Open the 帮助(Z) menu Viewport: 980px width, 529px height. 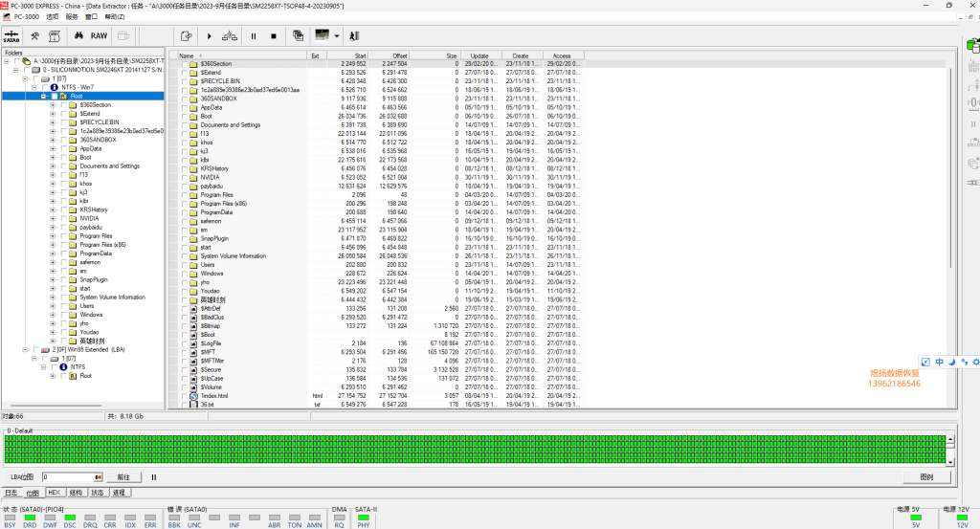click(x=115, y=17)
